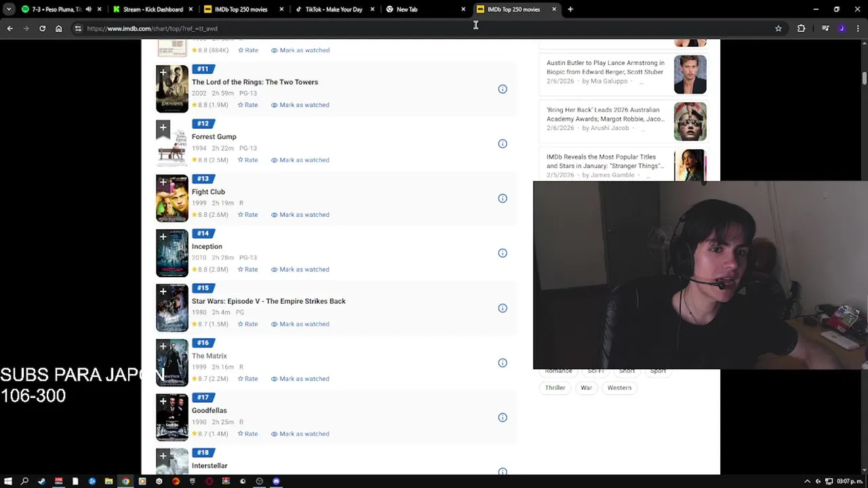
Task: Open info icon for Inception
Action: [x=502, y=253]
